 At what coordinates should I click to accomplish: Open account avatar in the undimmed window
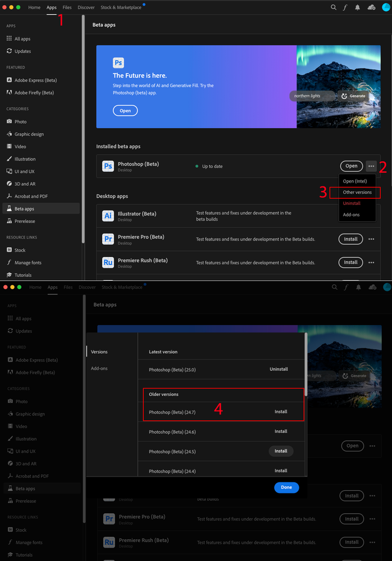click(x=386, y=7)
